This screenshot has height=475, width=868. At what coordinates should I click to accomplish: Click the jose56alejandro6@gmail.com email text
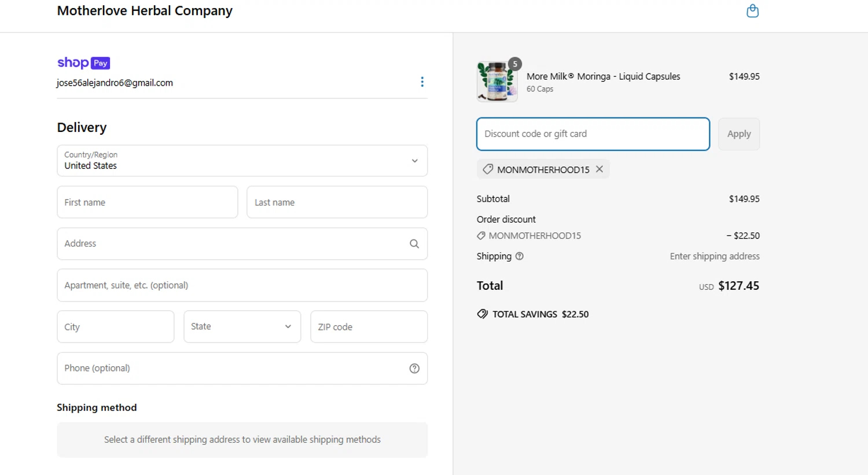coord(115,83)
